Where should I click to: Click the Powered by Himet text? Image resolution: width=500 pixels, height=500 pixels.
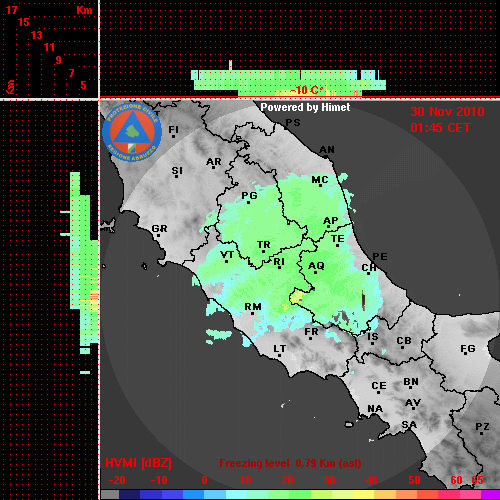tap(305, 107)
